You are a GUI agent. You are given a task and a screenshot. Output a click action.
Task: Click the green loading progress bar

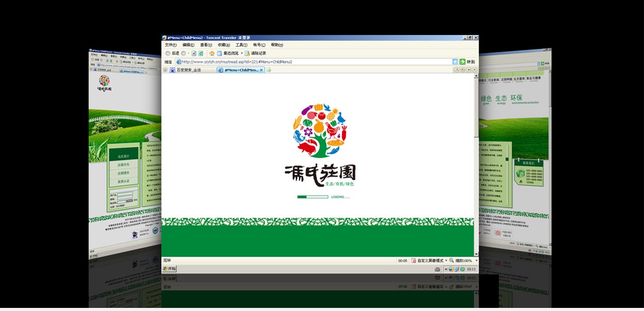pos(313,197)
